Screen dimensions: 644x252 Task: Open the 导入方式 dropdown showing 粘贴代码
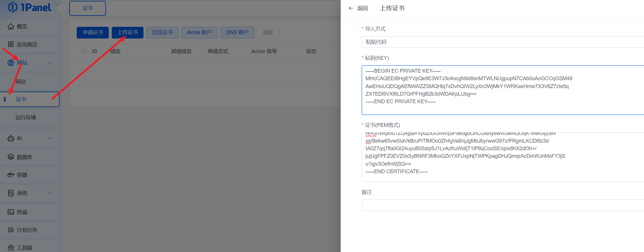tap(502, 42)
